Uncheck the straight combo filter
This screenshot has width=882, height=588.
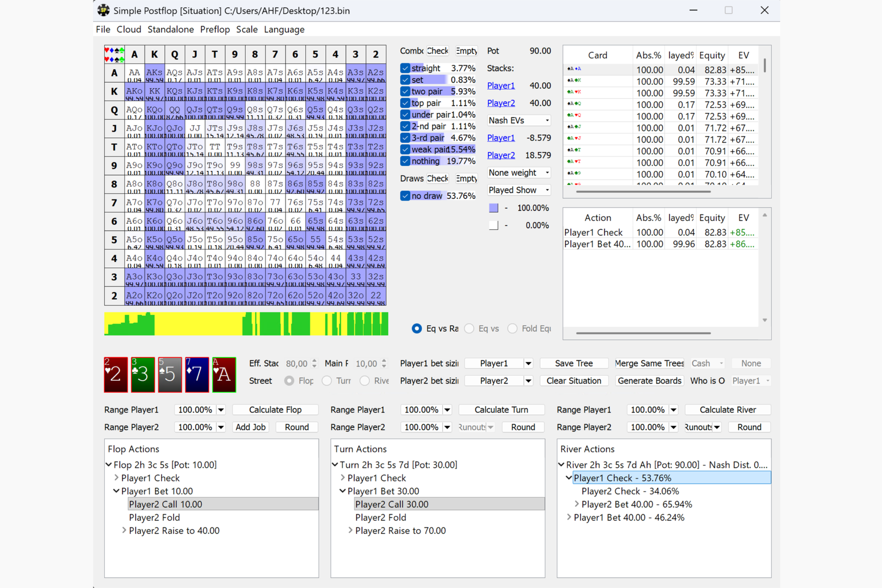click(x=405, y=68)
